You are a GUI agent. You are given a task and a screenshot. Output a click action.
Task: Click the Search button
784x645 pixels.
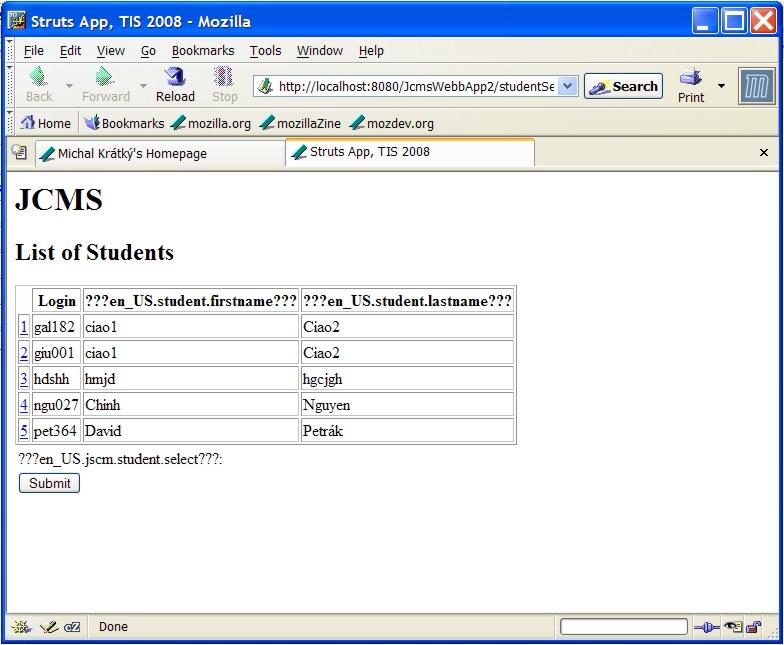[624, 86]
